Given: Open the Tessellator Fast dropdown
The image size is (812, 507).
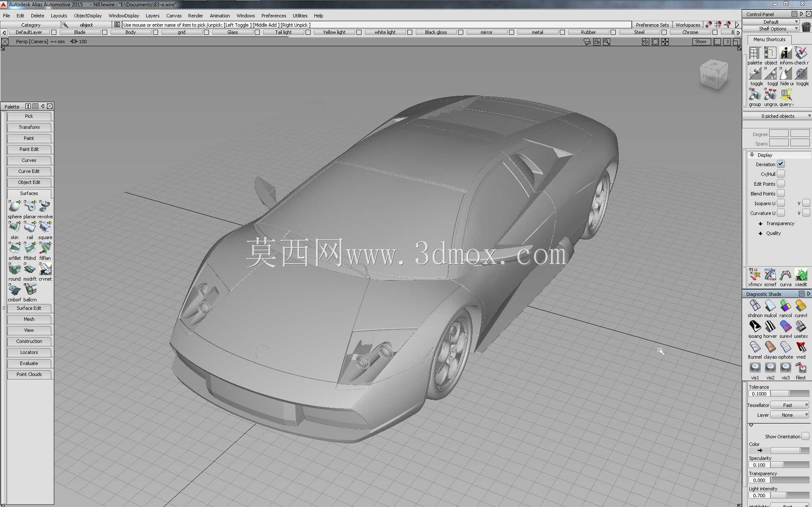Looking at the screenshot, I should (x=790, y=405).
